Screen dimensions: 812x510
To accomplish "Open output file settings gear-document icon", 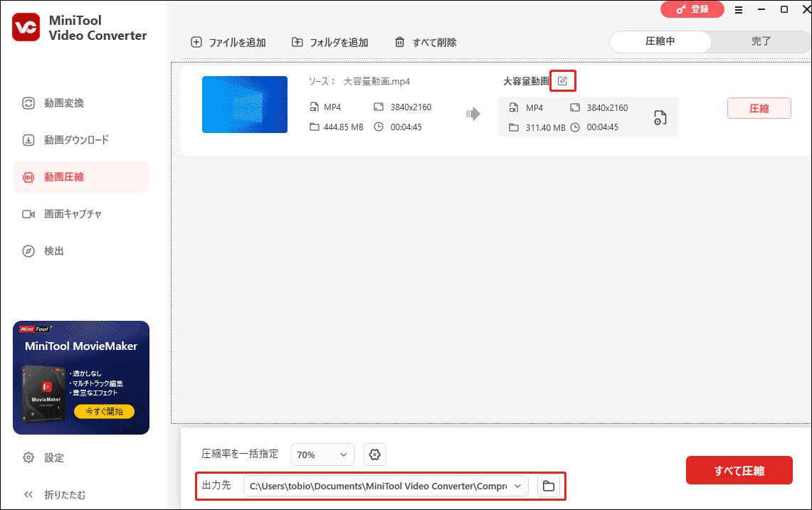I will pos(660,117).
